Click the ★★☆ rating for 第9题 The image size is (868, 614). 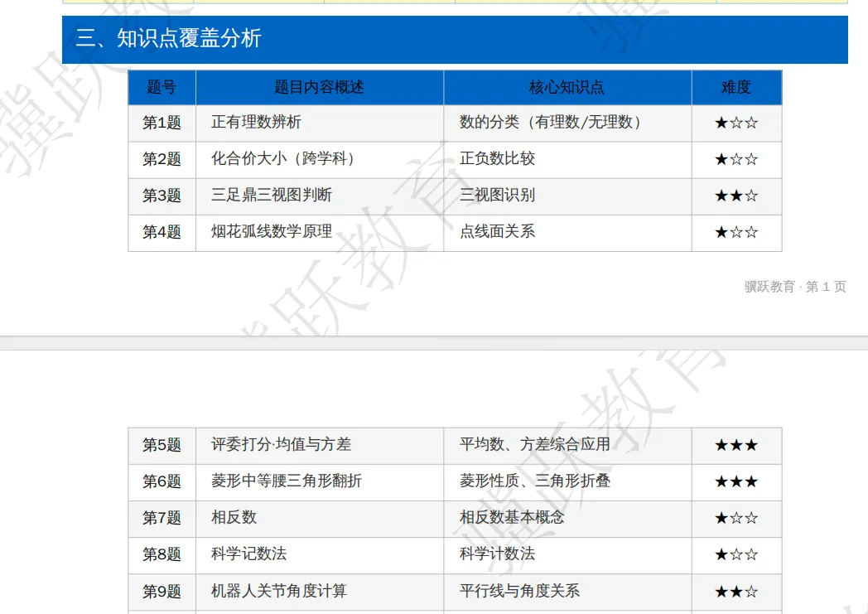(x=735, y=592)
